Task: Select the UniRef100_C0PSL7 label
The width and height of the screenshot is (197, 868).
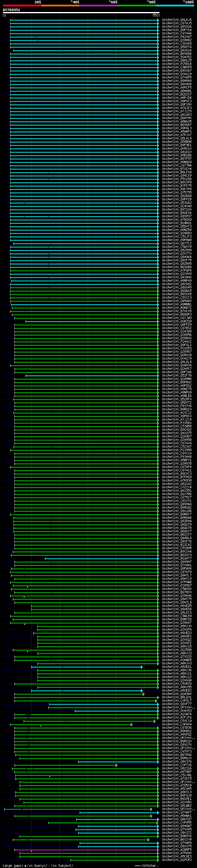Action: [x=176, y=700]
